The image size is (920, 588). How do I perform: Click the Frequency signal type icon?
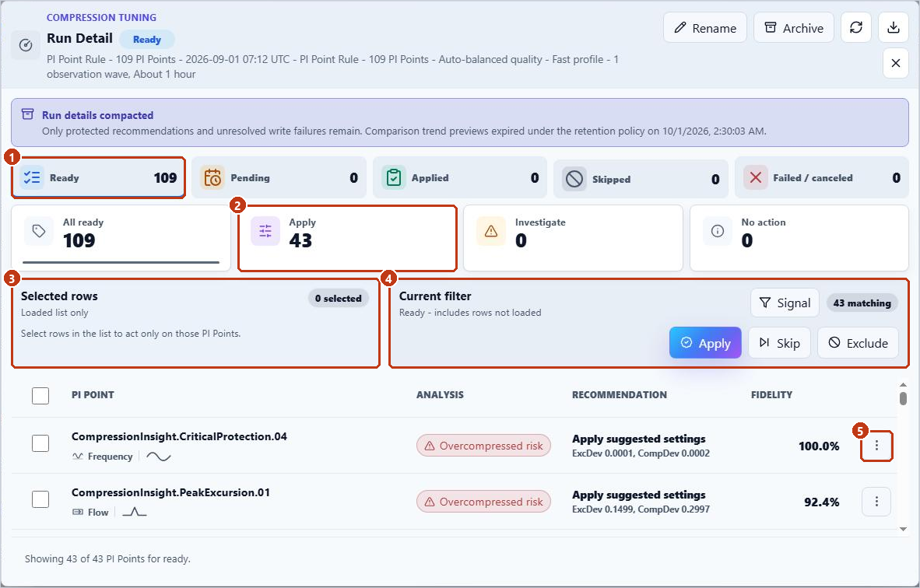coord(78,456)
